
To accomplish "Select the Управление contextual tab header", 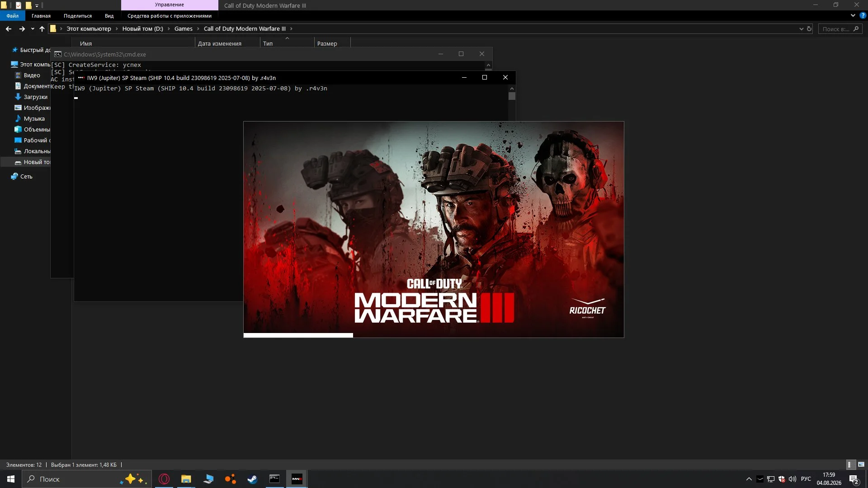I will point(170,5).
